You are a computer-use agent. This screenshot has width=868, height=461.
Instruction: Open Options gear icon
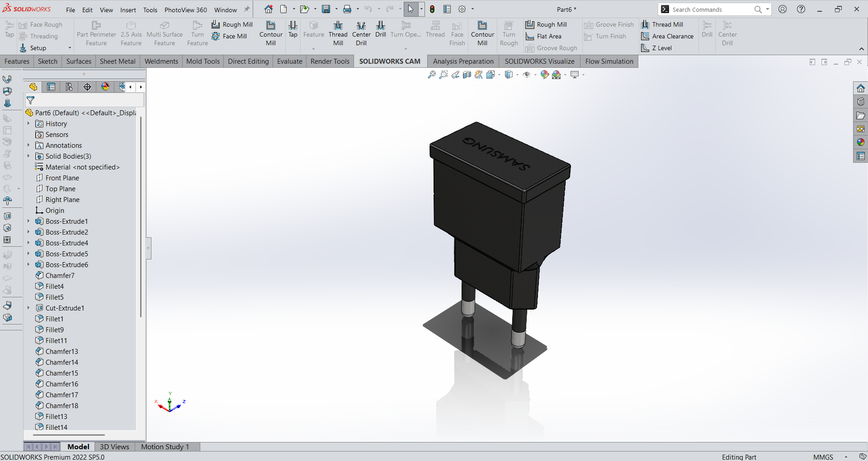[x=462, y=9]
